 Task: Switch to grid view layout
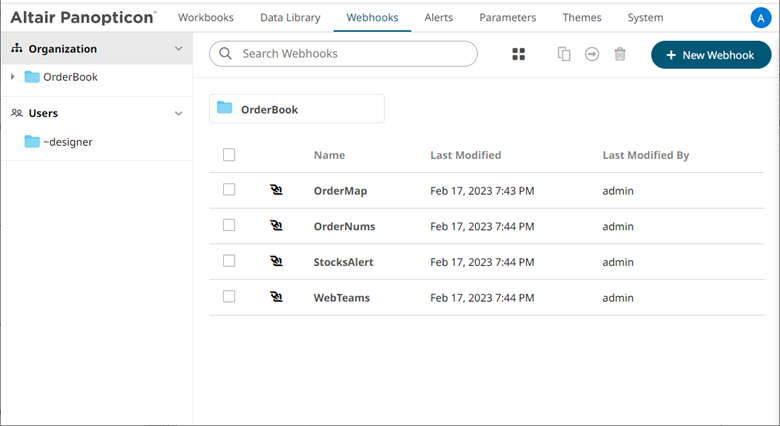(x=519, y=54)
